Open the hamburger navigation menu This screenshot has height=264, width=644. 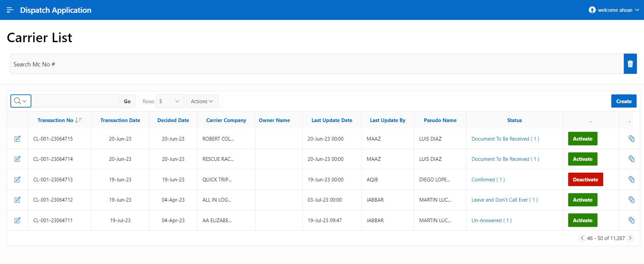pos(10,10)
